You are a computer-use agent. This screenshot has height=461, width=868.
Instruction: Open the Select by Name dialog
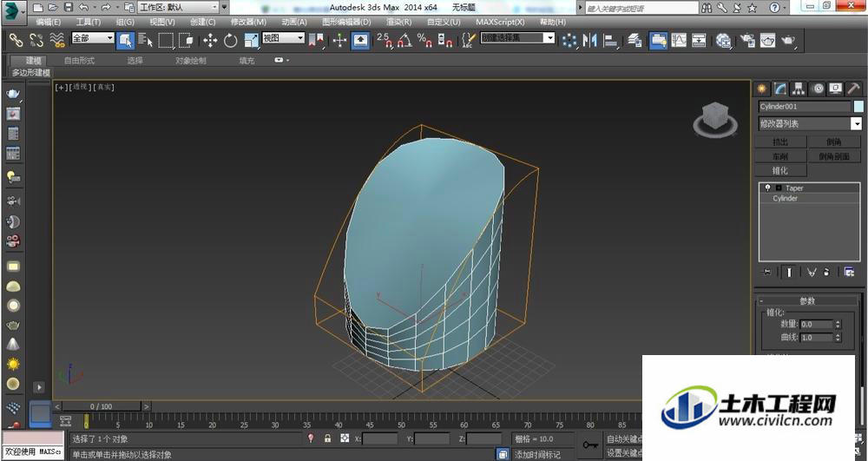146,41
